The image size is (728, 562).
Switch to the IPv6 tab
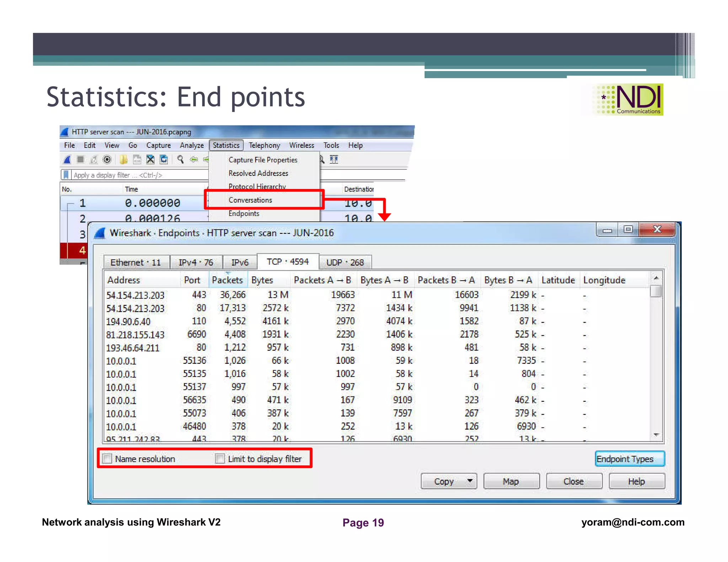pos(240,263)
